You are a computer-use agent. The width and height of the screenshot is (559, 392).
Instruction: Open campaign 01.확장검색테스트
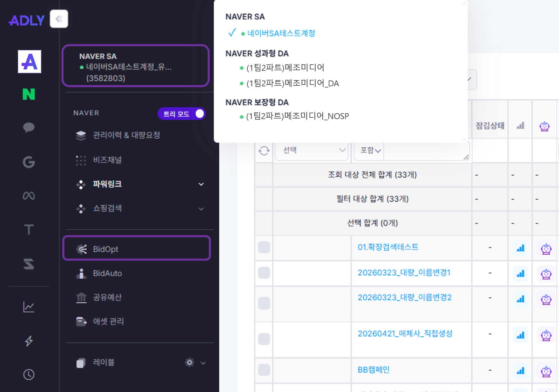[x=388, y=247]
